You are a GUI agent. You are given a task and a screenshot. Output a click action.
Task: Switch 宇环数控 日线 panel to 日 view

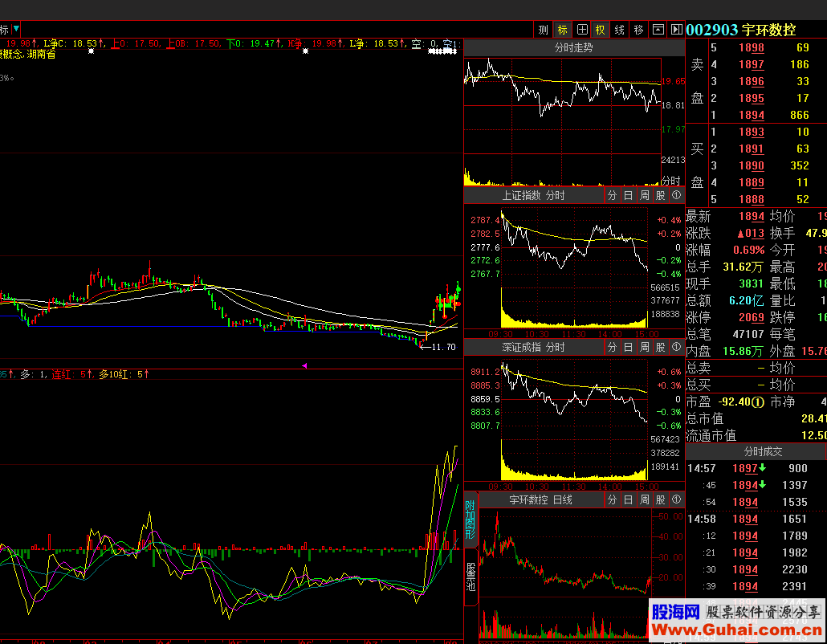[x=628, y=499]
